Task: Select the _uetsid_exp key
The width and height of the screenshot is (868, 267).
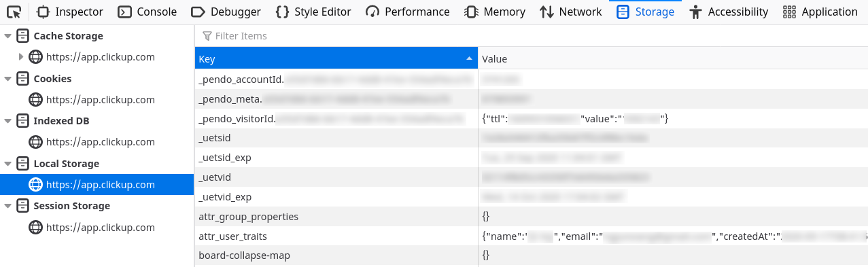Action: [x=225, y=158]
